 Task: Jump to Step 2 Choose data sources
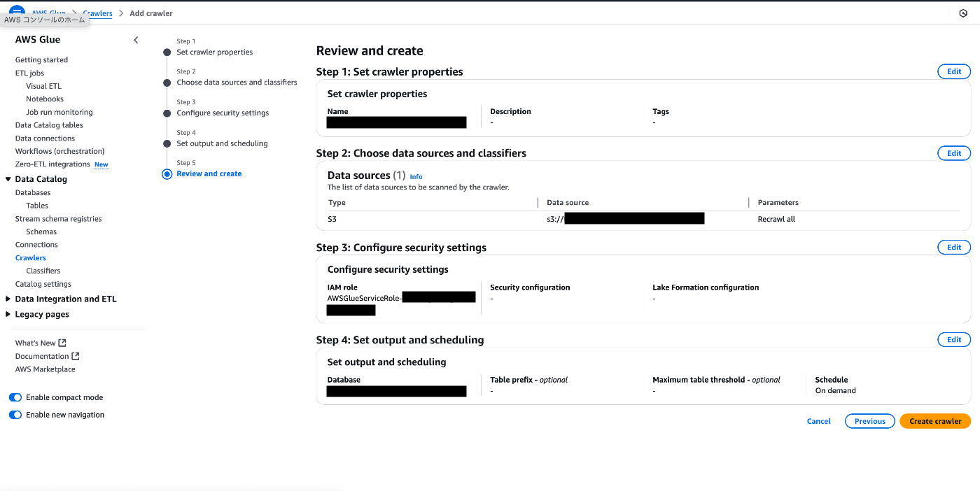pyautogui.click(x=237, y=83)
